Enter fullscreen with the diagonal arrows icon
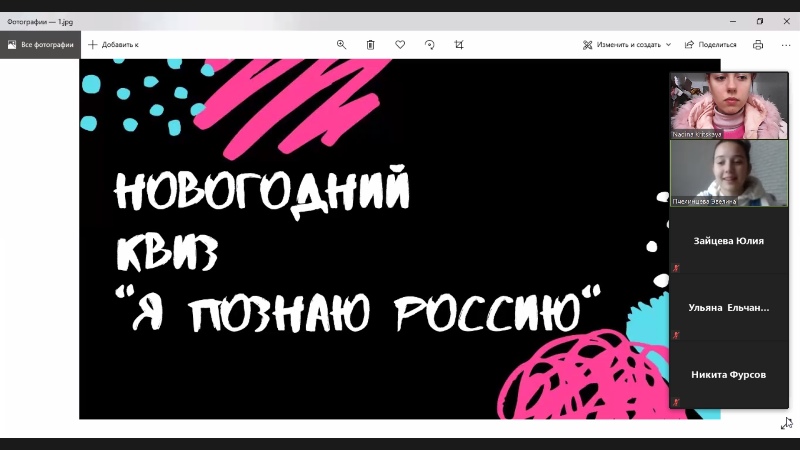 click(x=785, y=425)
